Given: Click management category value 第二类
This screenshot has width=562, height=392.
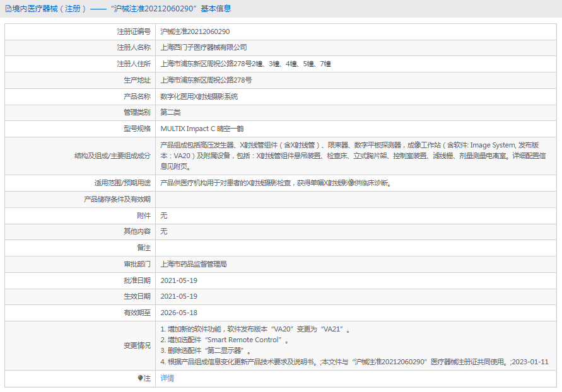Looking at the screenshot, I should [170, 112].
